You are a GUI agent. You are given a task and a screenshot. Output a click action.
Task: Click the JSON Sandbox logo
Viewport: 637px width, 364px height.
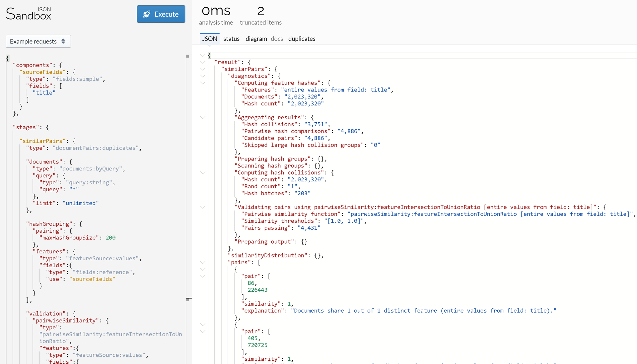(29, 14)
